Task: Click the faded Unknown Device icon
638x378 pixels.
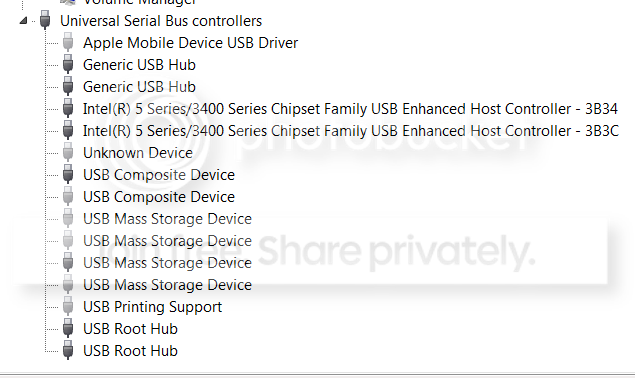Action: (68, 152)
